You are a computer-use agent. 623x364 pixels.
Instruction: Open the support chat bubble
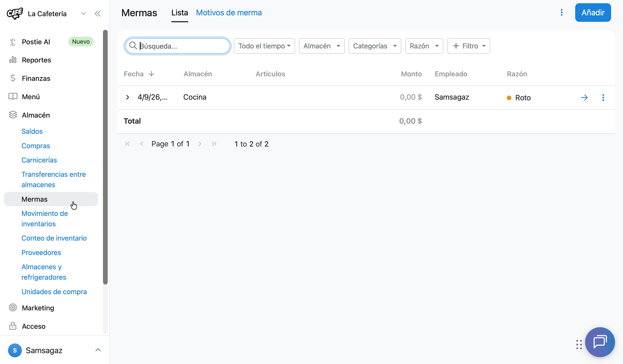tap(600, 342)
